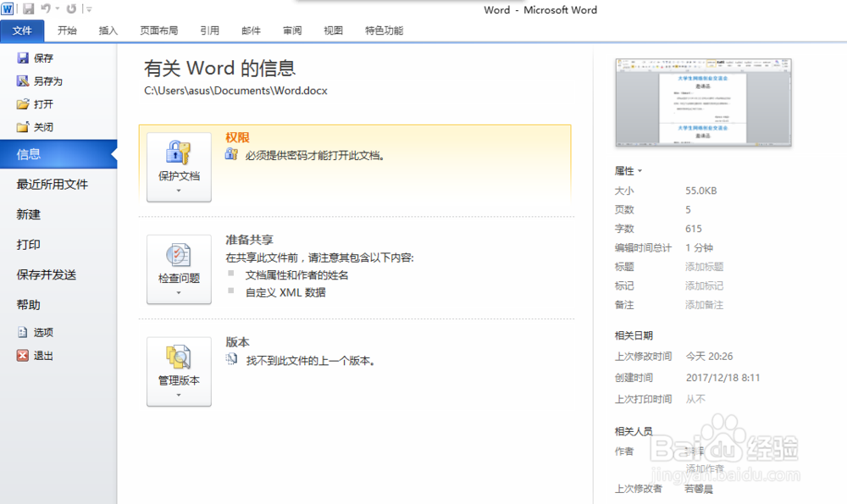Switch to the 开始 tab
Screen dimensions: 847x504
(67, 30)
